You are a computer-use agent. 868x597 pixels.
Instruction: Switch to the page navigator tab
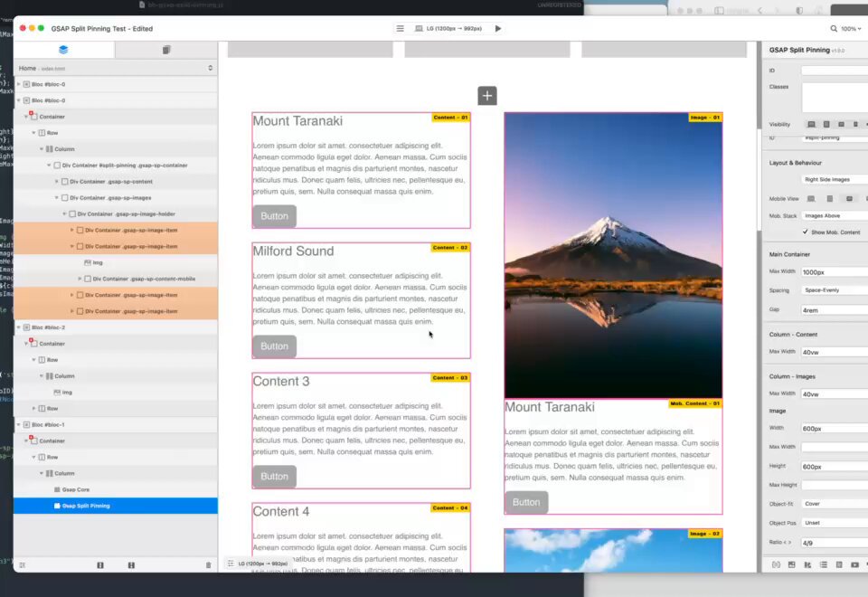coord(166,50)
